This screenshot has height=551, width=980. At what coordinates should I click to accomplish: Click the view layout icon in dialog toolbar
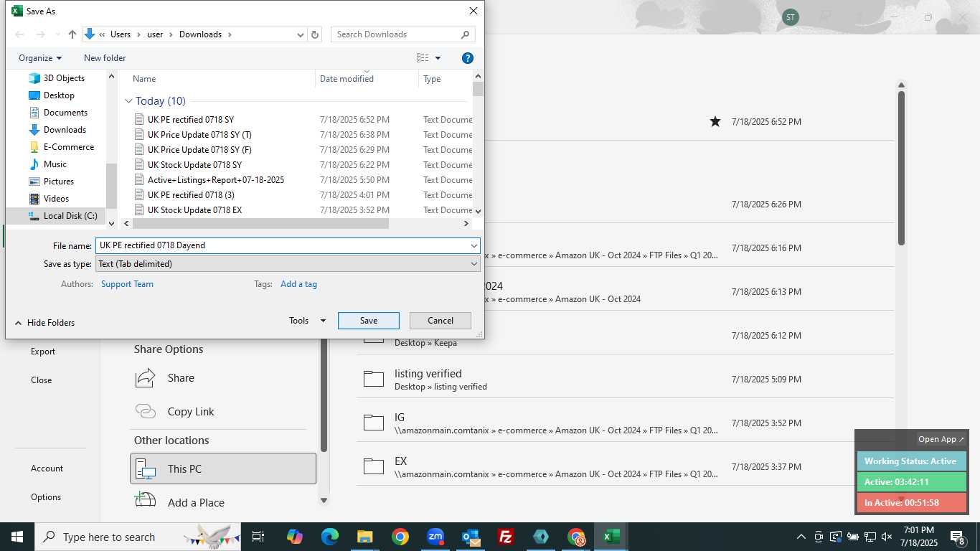[x=423, y=58]
